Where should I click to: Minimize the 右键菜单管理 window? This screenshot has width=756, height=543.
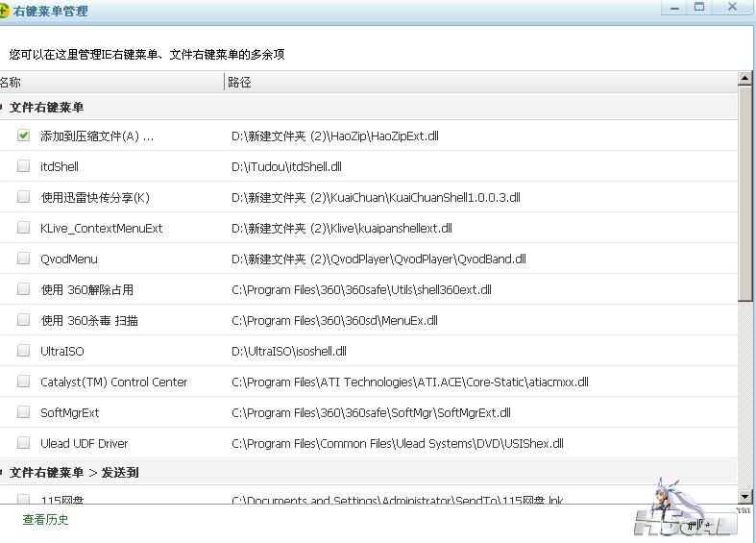point(675,8)
